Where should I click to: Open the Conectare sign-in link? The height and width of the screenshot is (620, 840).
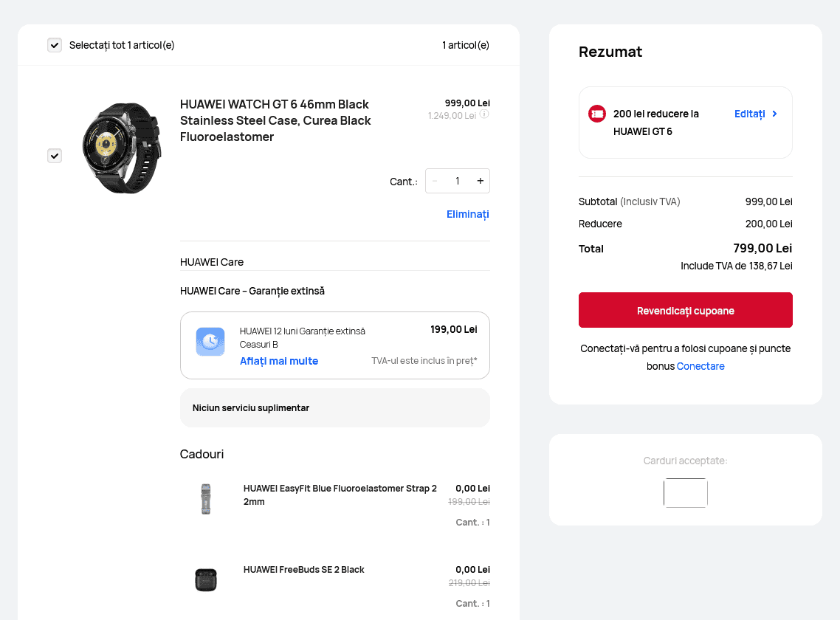700,366
